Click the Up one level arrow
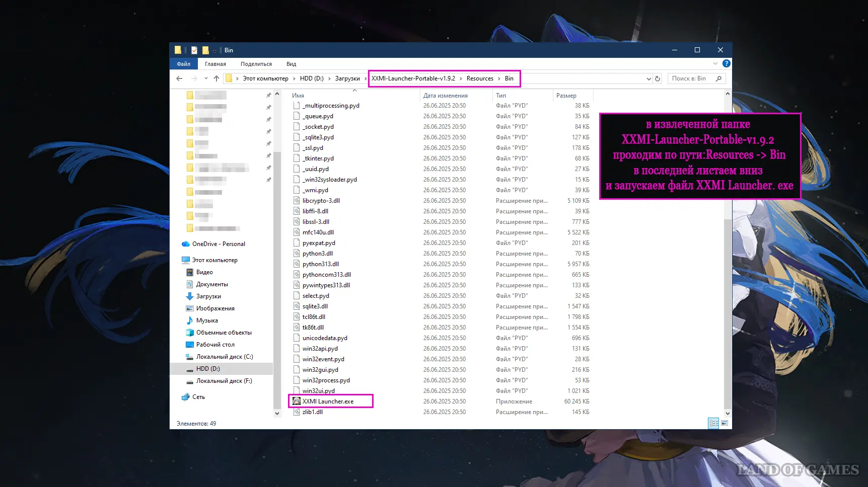This screenshot has width=868, height=487. click(x=216, y=78)
